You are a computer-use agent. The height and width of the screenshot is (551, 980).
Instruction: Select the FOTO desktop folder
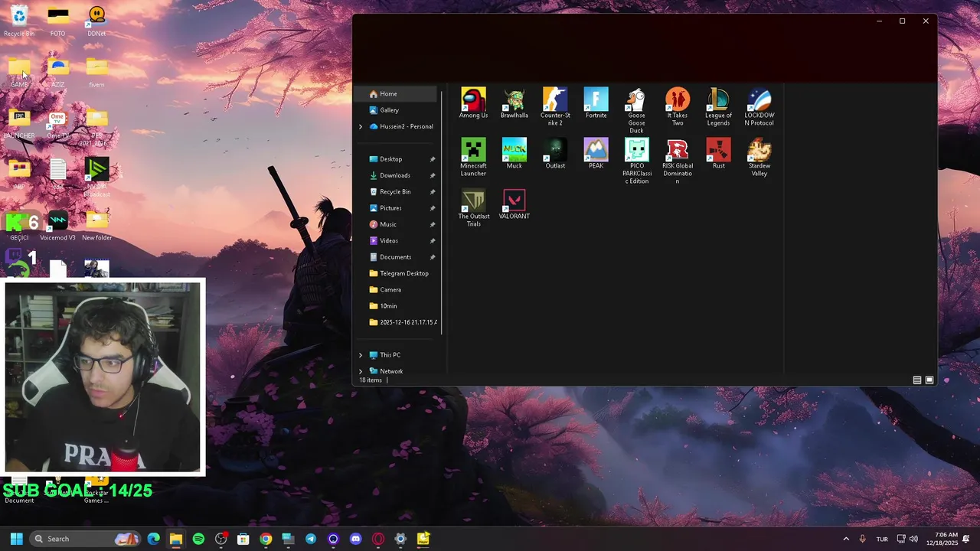[x=57, y=21]
